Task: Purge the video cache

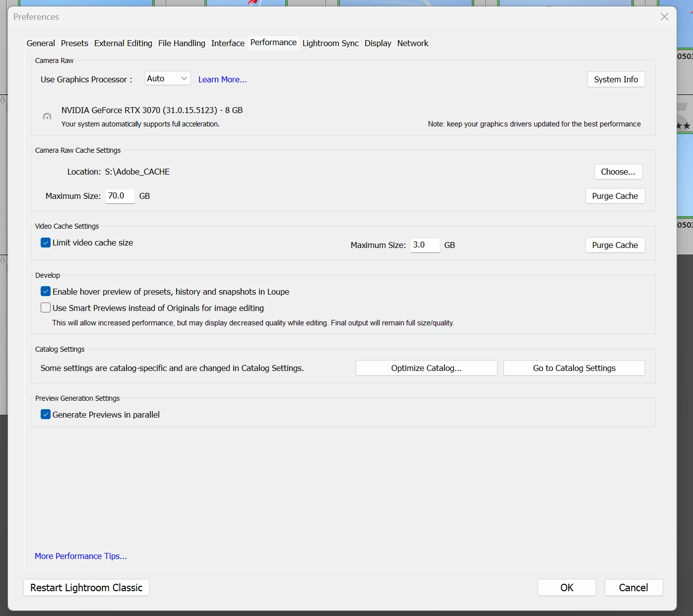Action: click(x=615, y=245)
